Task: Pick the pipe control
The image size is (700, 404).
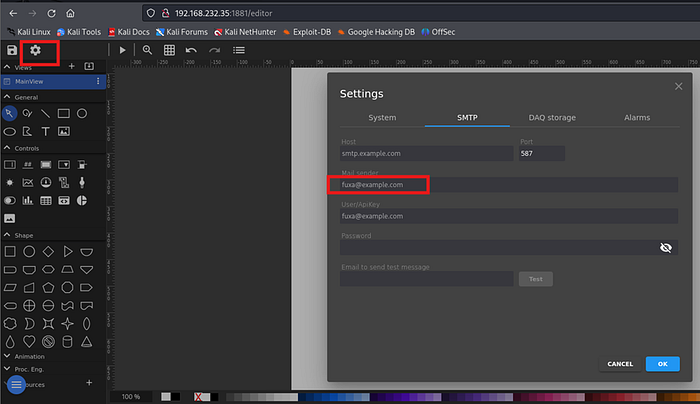Action: [64, 183]
